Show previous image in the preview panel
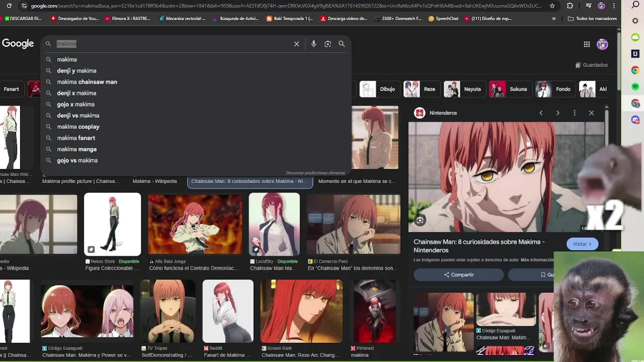Screen dimensions: 644x362 point(541,113)
